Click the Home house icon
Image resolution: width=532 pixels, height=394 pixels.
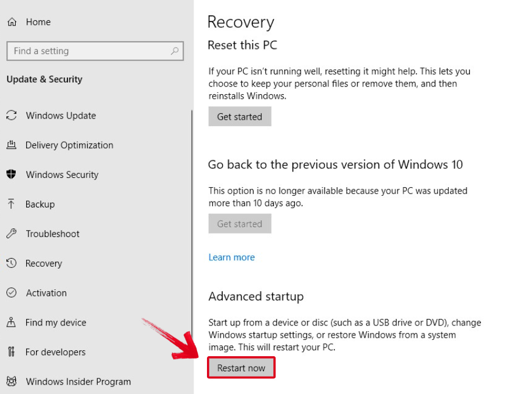[x=12, y=22]
